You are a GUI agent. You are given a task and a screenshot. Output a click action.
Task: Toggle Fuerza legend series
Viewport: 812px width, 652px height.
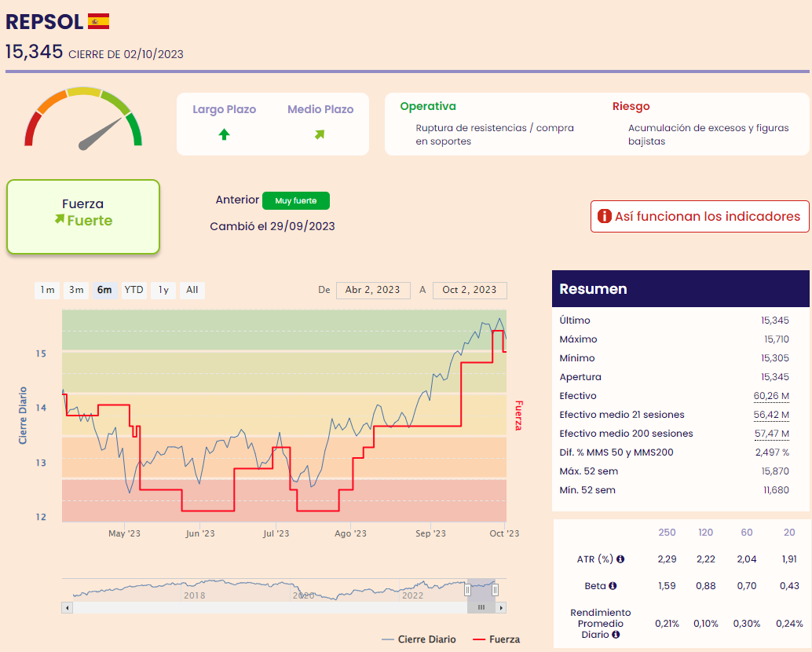point(497,639)
